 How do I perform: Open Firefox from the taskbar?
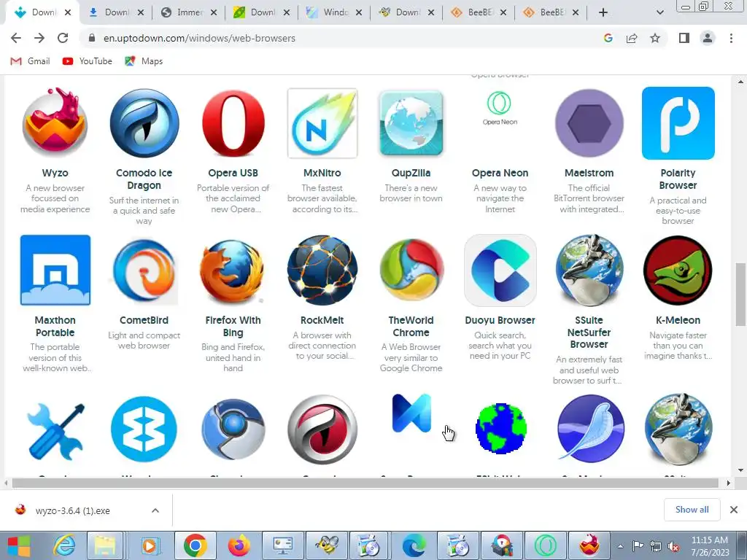239,546
